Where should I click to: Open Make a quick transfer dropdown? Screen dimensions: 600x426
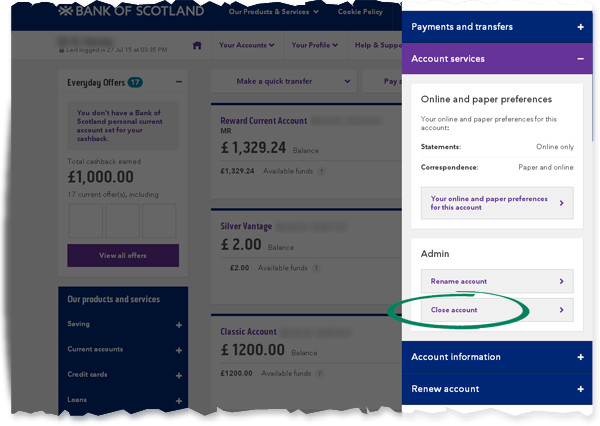(x=284, y=81)
